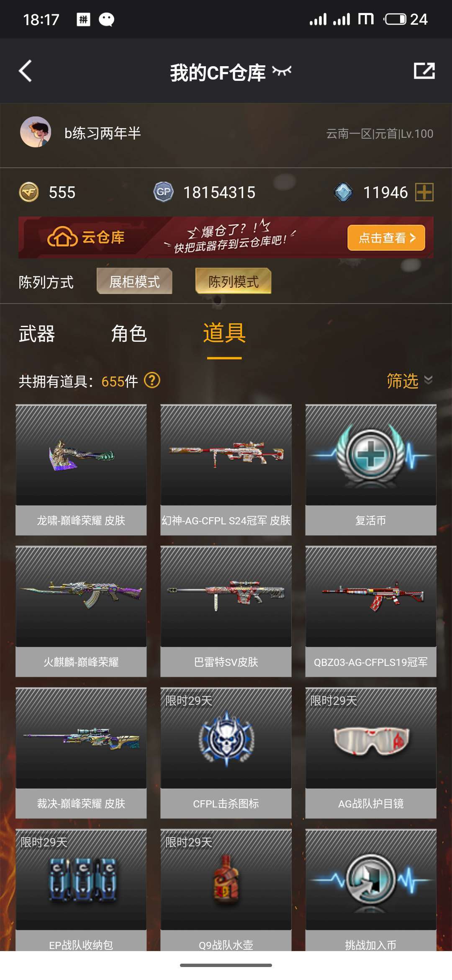Tap the cloud warehouse 云仓库 icon
The height and width of the screenshot is (980, 452).
[x=62, y=237]
